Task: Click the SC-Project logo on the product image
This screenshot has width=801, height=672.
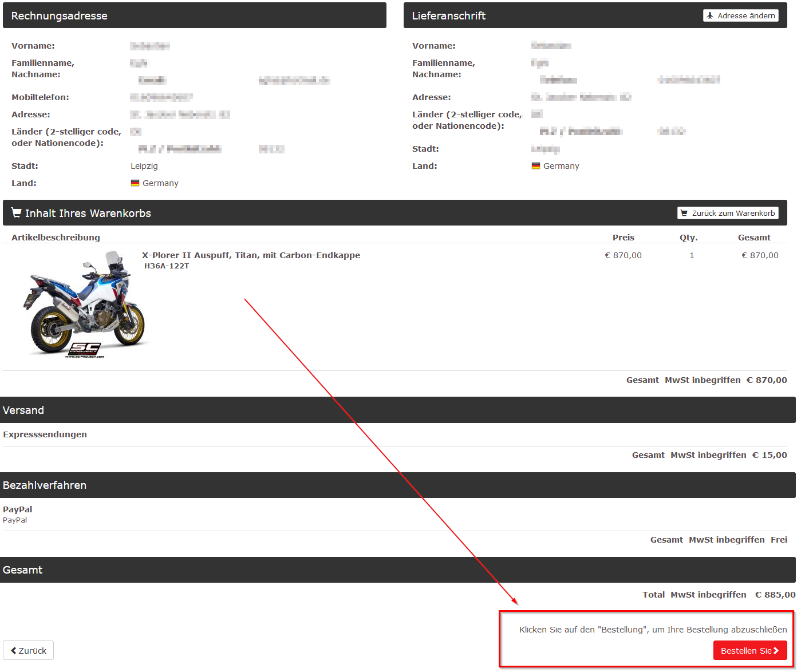Action: 85,350
